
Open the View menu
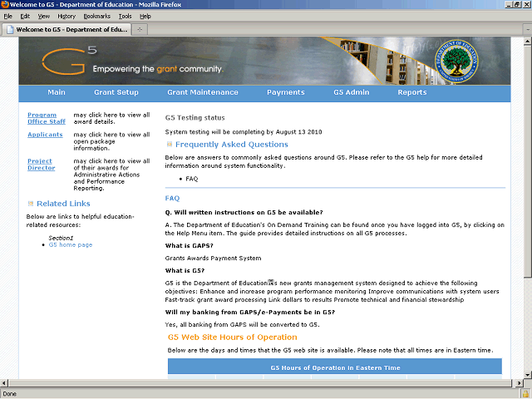pyautogui.click(x=43, y=17)
